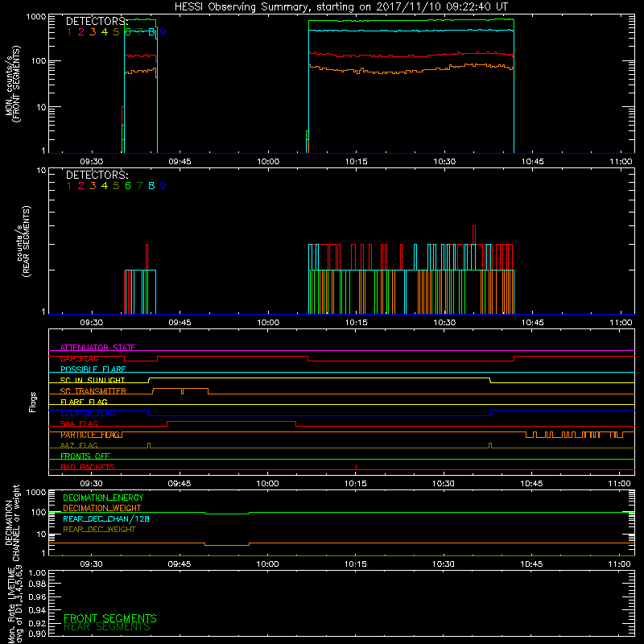
Task: Click red detector 1 in the rear segments legend
Action: [69, 186]
